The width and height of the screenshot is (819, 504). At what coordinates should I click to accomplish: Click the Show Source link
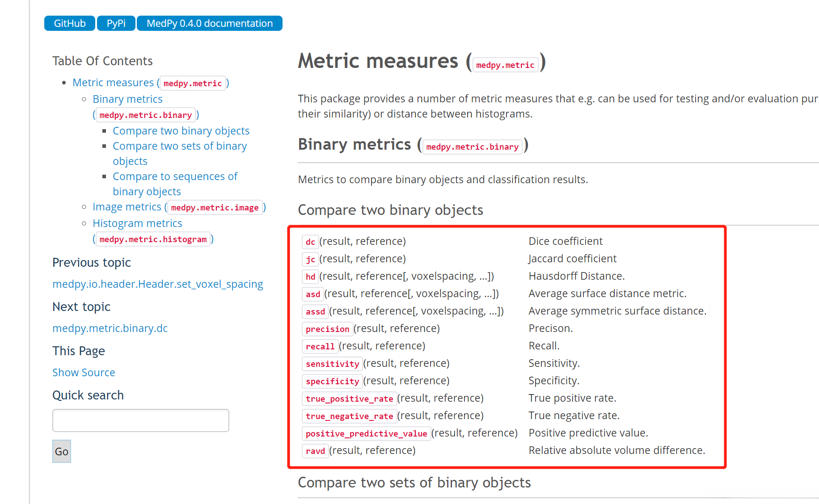pyautogui.click(x=84, y=373)
